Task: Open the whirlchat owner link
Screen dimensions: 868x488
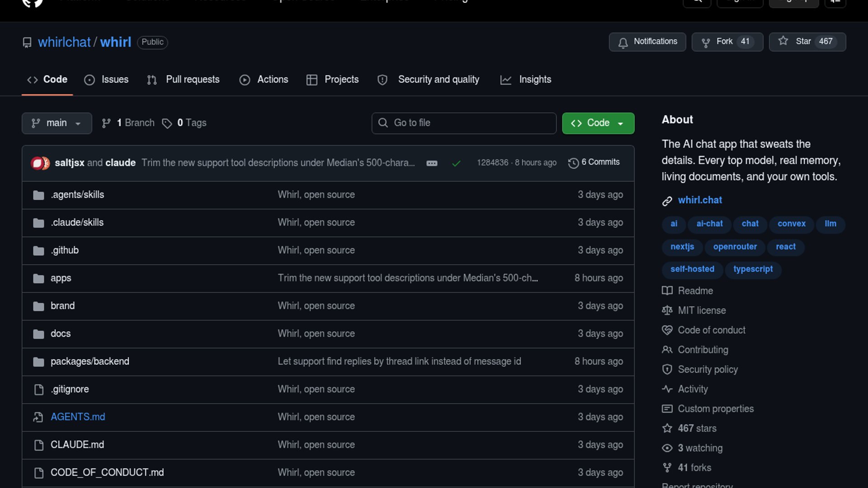Action: click(x=64, y=42)
